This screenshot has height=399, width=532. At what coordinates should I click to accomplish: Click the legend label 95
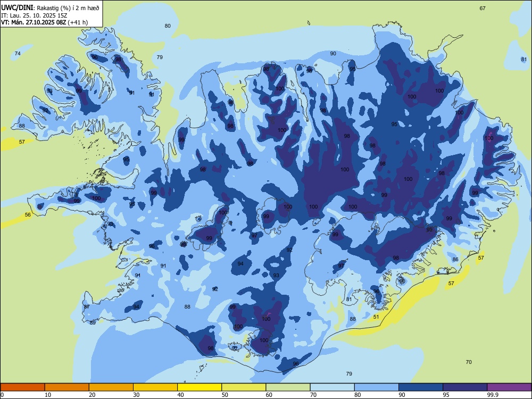click(446, 395)
